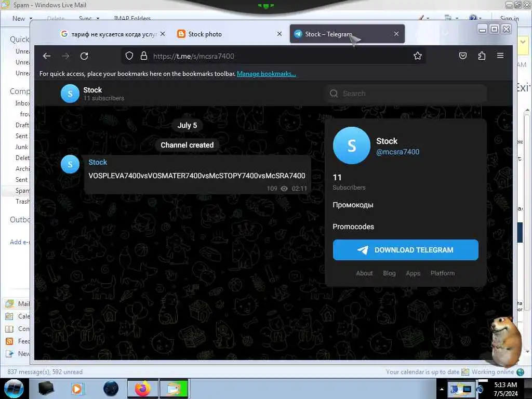
Task: Bookmark this page with the star icon
Action: point(418,56)
